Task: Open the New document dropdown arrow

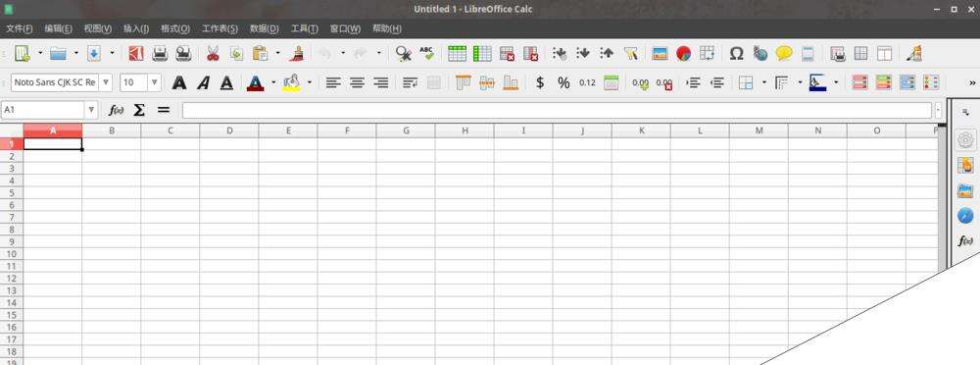Action: click(40, 54)
